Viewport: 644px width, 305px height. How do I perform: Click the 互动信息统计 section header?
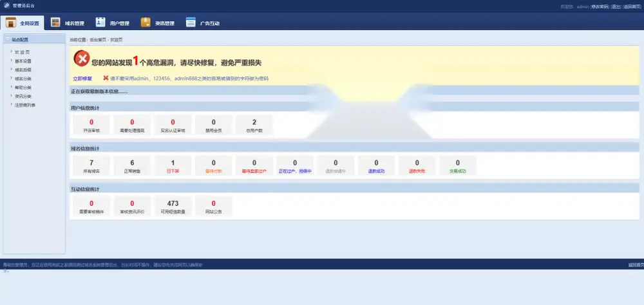tap(354, 189)
